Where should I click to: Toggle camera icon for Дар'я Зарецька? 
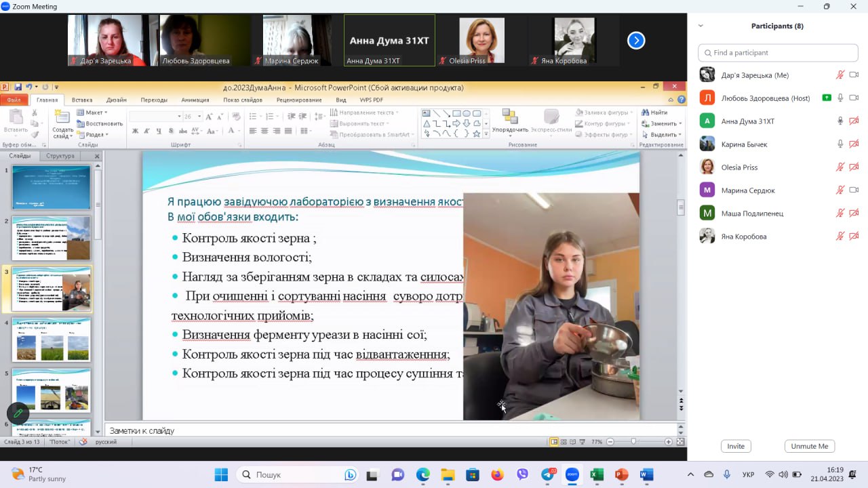[854, 75]
